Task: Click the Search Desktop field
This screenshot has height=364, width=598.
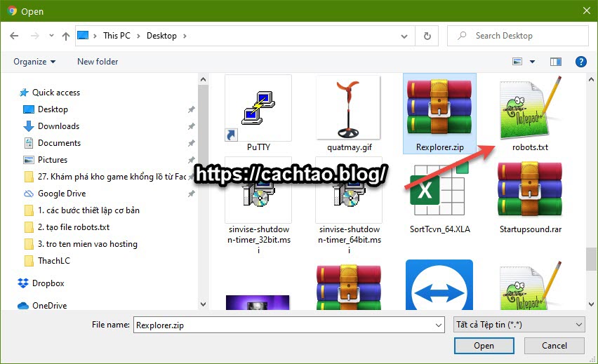Action: coord(518,36)
